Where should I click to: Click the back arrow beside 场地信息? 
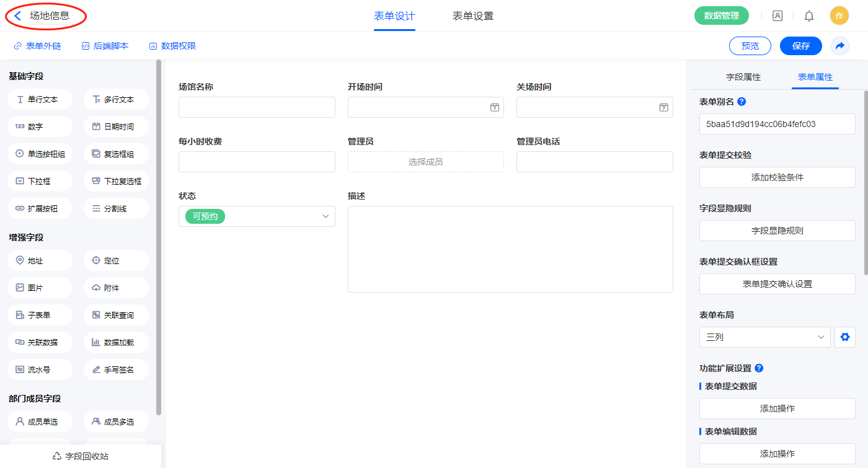[x=18, y=16]
